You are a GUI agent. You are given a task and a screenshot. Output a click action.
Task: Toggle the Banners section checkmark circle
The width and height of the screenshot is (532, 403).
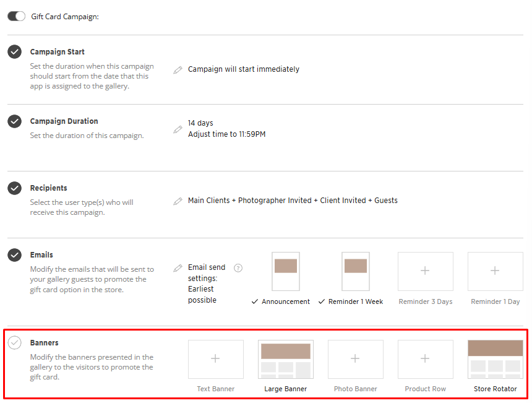[15, 343]
